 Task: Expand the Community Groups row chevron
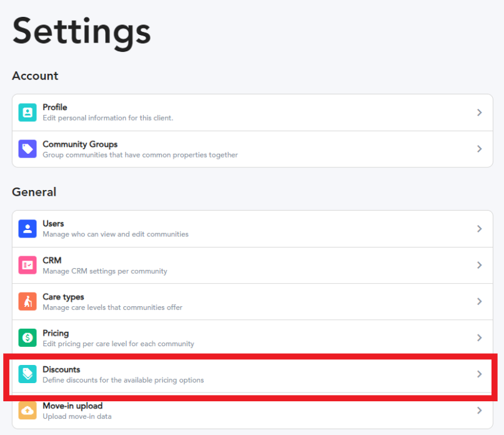(x=479, y=149)
